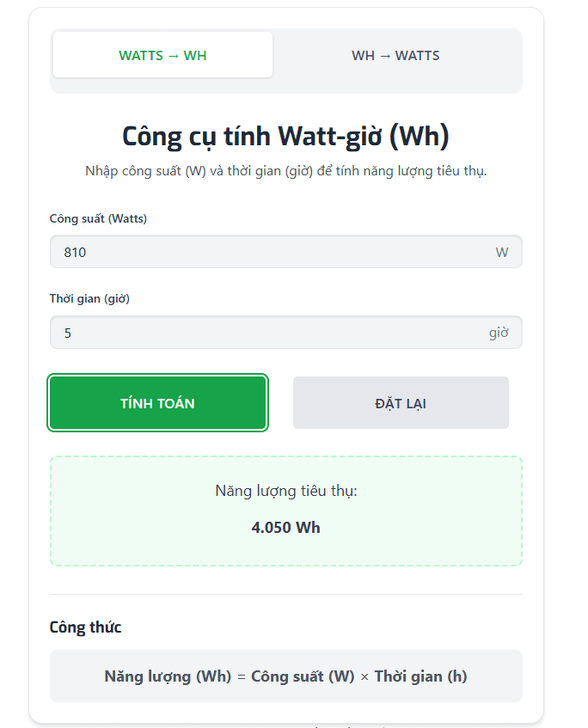Image resolution: width=588 pixels, height=728 pixels.
Task: Click Công suất (W) in the formula
Action: coord(303,676)
